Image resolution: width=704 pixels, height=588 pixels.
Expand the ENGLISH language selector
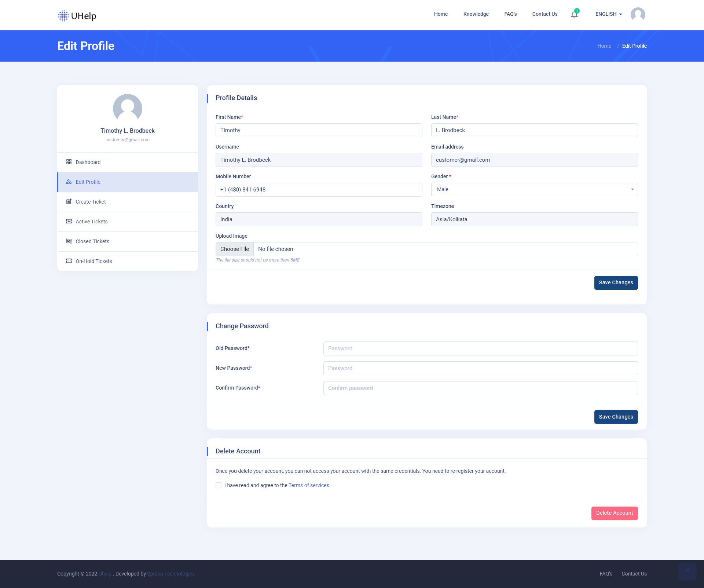coord(608,14)
